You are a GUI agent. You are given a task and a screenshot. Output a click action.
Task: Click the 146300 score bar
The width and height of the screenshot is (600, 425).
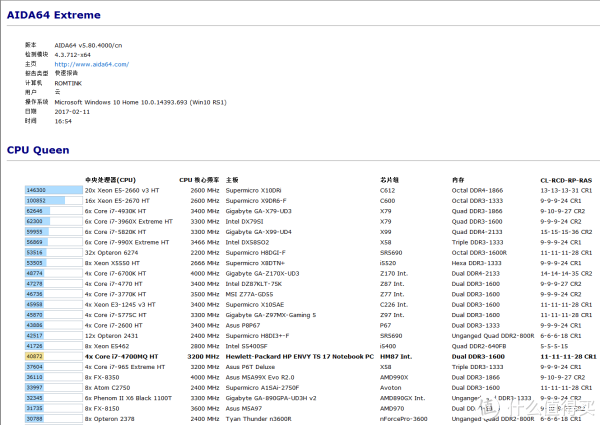[53, 190]
